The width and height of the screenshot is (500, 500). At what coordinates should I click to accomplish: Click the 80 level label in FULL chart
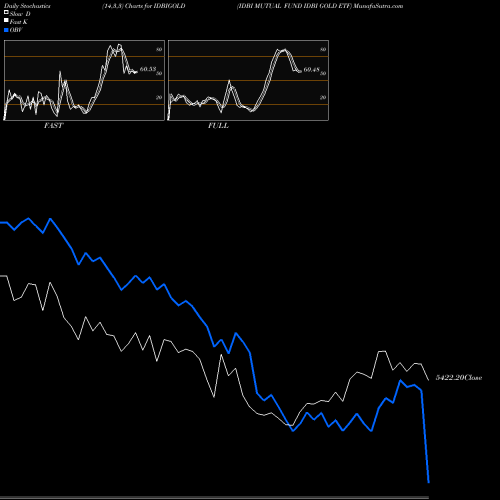click(x=323, y=49)
